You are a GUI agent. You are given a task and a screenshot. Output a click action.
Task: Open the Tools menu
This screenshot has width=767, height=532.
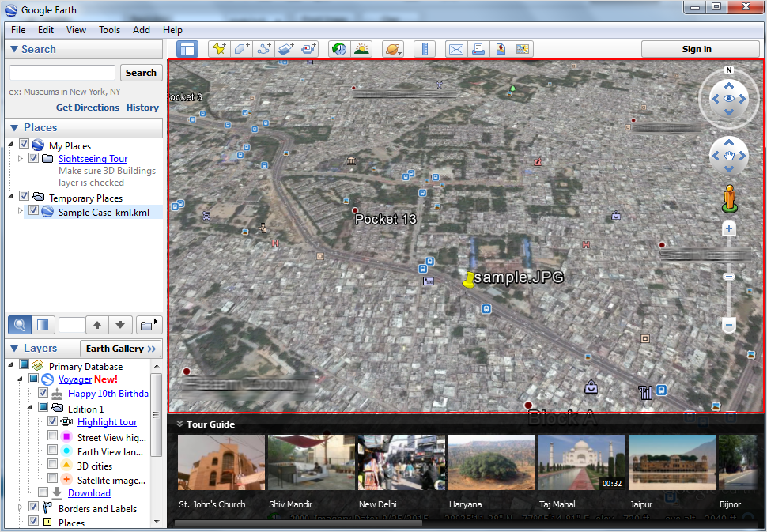tap(109, 29)
